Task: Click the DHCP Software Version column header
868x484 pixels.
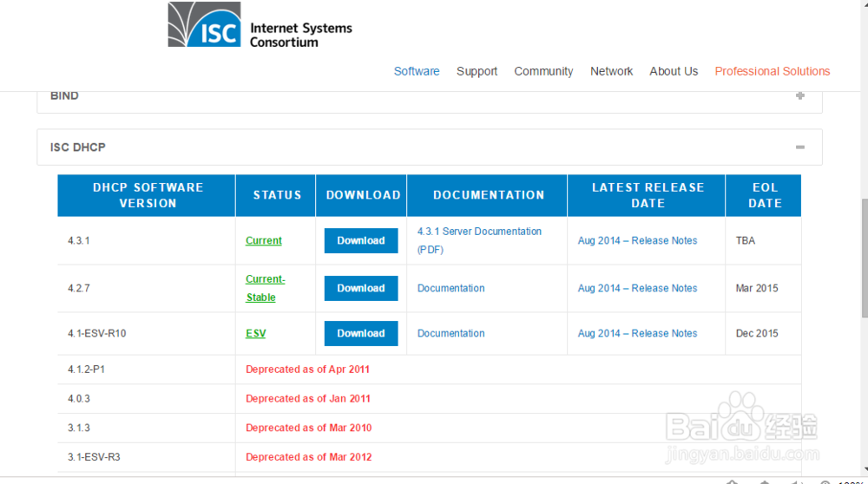Action: tap(147, 195)
